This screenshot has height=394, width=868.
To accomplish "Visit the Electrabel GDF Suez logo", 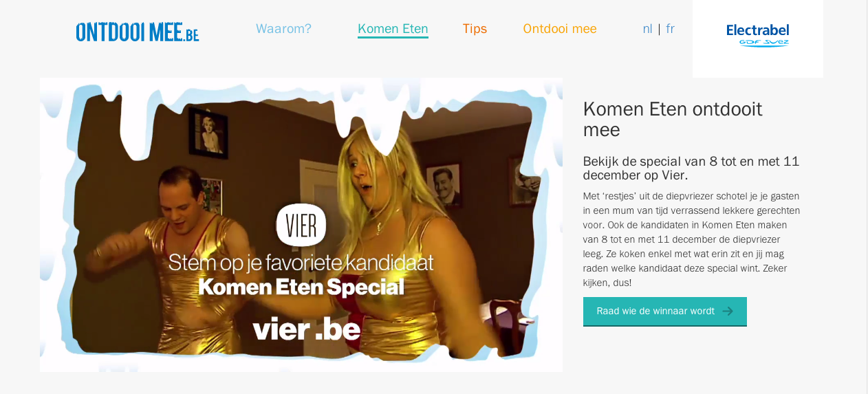I will (x=757, y=35).
